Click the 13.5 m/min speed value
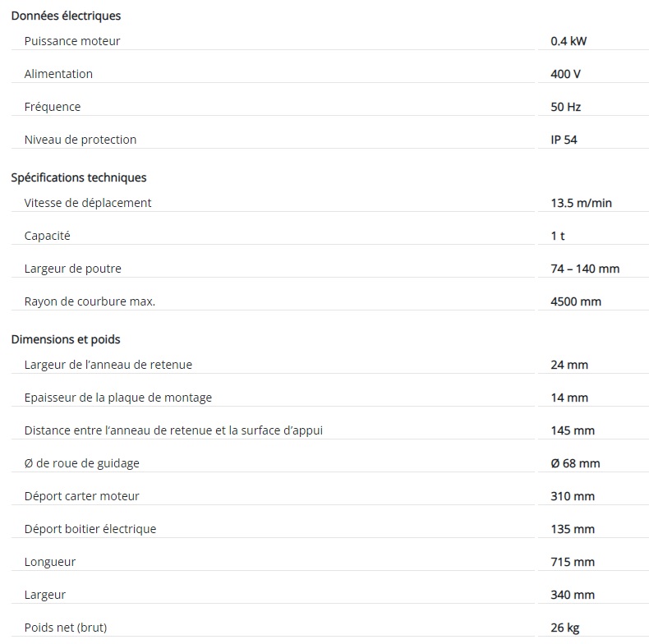This screenshot has height=644, width=649. click(x=581, y=203)
